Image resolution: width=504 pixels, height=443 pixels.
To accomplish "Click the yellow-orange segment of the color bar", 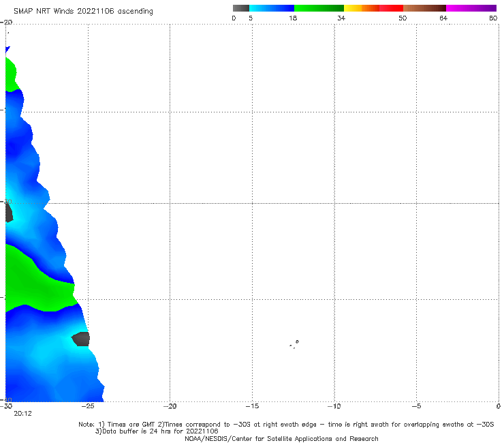I will point(362,8).
